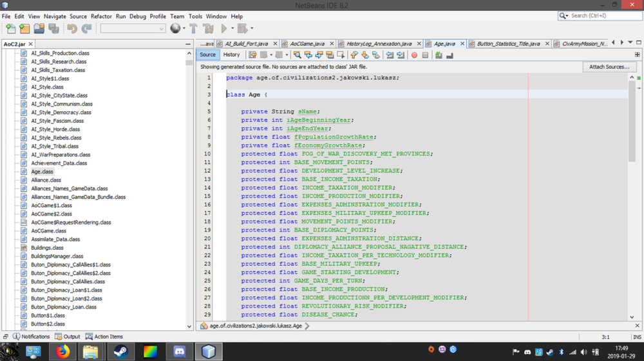Click Firefox icon in Windows taskbar
Image resolution: width=644 pixels, height=361 pixels.
click(x=62, y=351)
